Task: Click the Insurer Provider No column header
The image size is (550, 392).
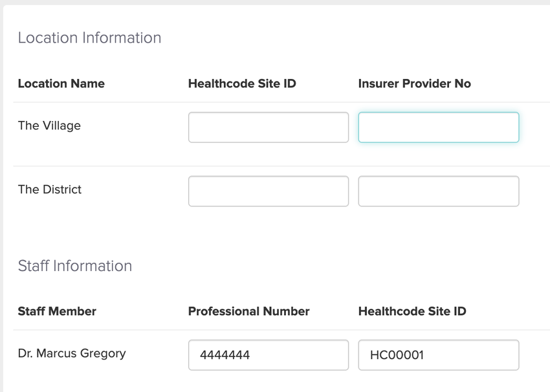Action: [x=414, y=83]
